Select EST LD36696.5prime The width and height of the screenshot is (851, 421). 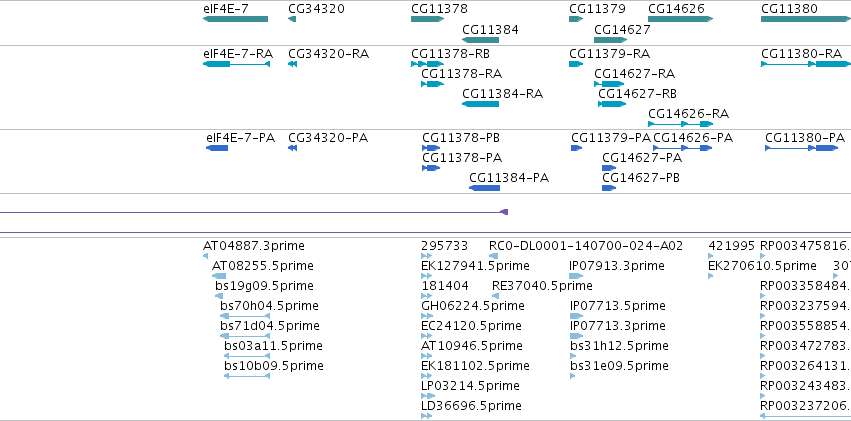[427, 416]
